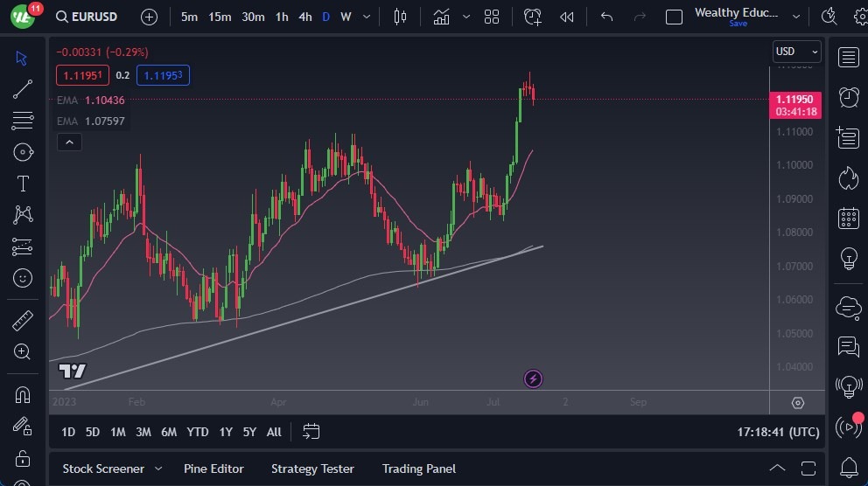
Task: Select the trend line drawing tool
Action: [x=23, y=89]
